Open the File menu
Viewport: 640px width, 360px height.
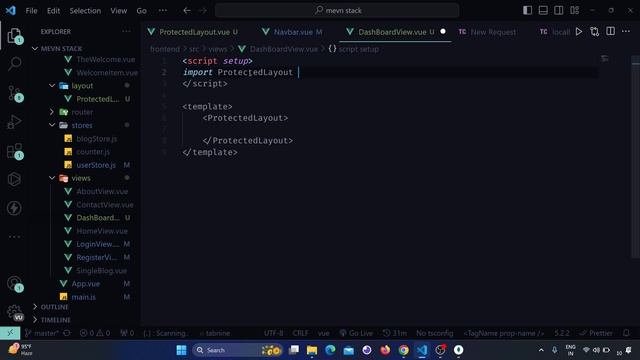[31, 11]
